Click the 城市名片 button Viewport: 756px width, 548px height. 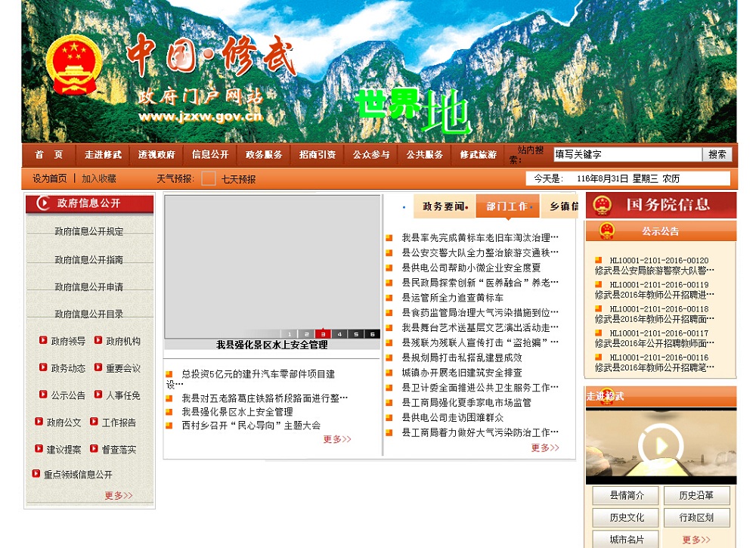[x=626, y=540]
